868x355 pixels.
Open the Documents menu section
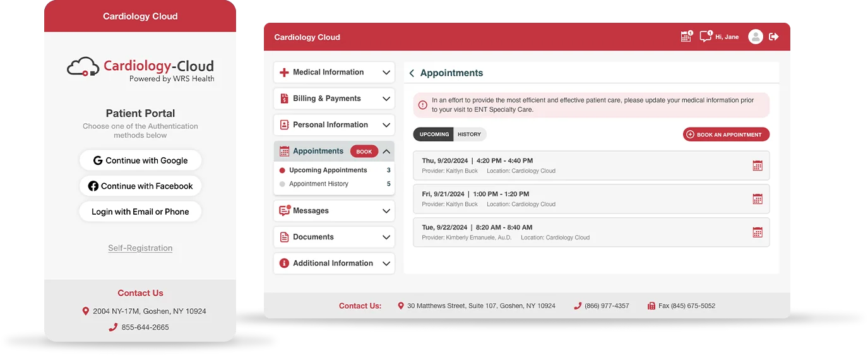pyautogui.click(x=334, y=237)
